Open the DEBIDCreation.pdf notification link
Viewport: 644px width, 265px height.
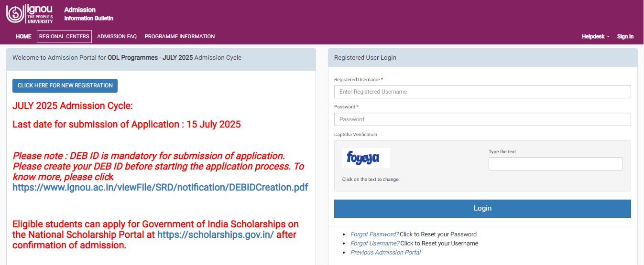[160, 187]
